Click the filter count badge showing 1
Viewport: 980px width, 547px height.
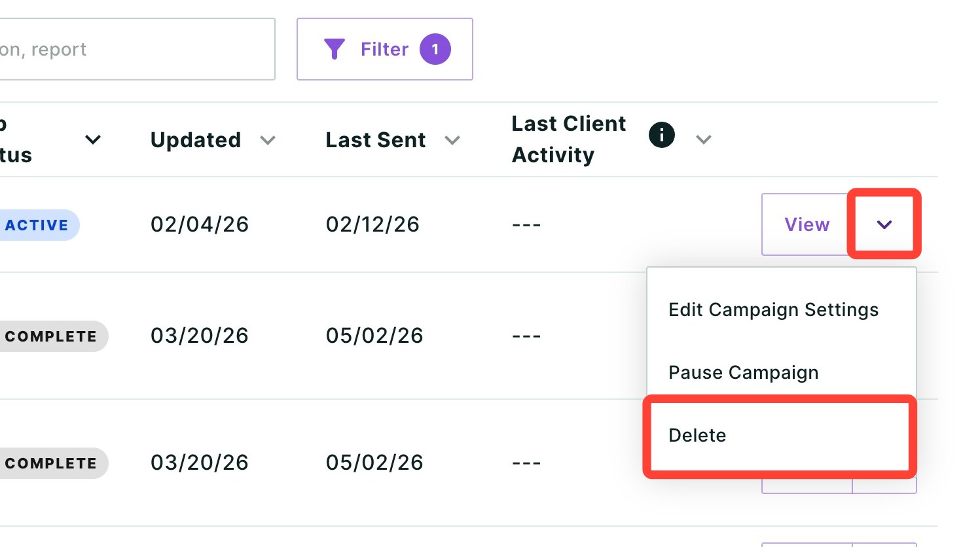click(x=435, y=49)
